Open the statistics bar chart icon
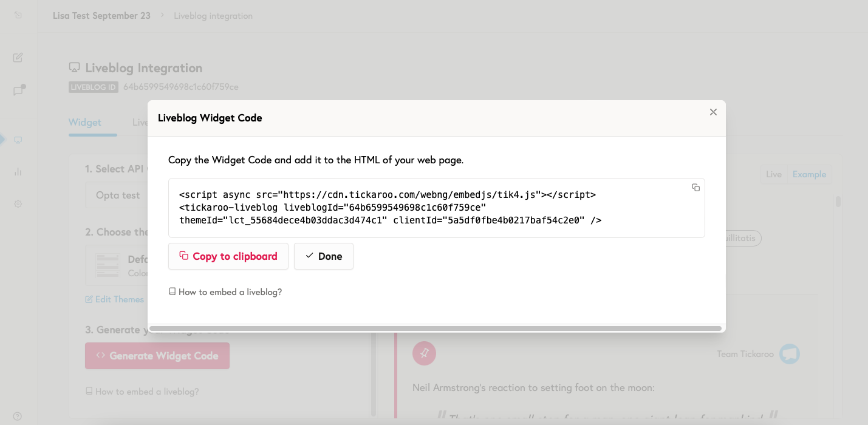This screenshot has height=425, width=868. [18, 172]
